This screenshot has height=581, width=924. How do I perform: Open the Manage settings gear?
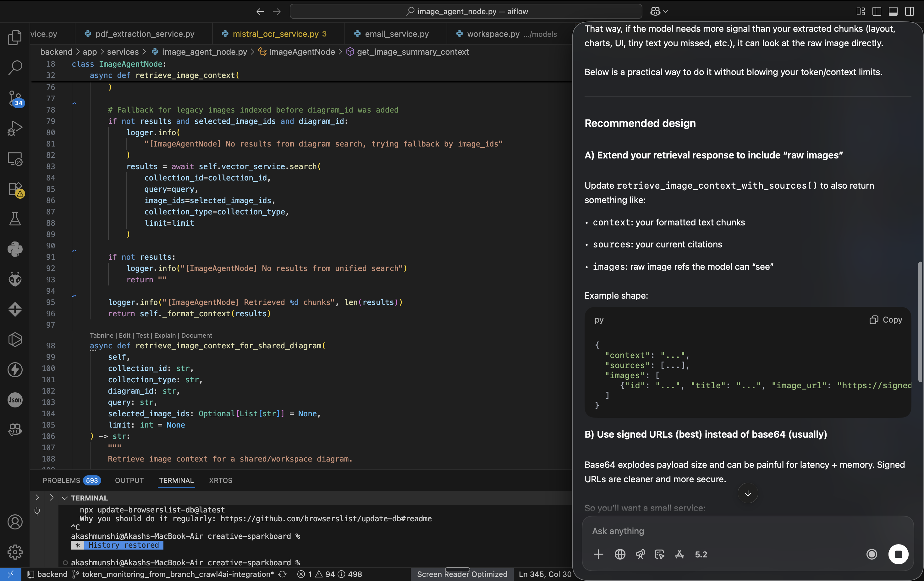pos(14,552)
